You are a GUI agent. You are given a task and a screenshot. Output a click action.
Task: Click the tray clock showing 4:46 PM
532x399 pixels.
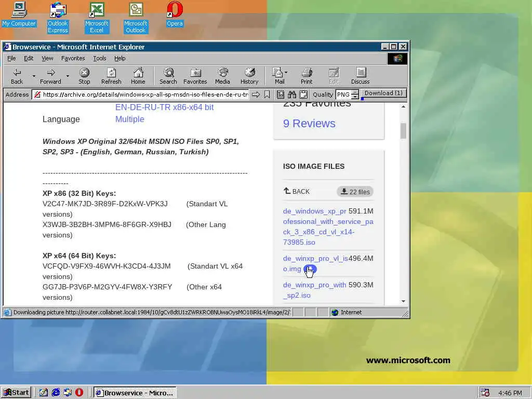tap(510, 393)
